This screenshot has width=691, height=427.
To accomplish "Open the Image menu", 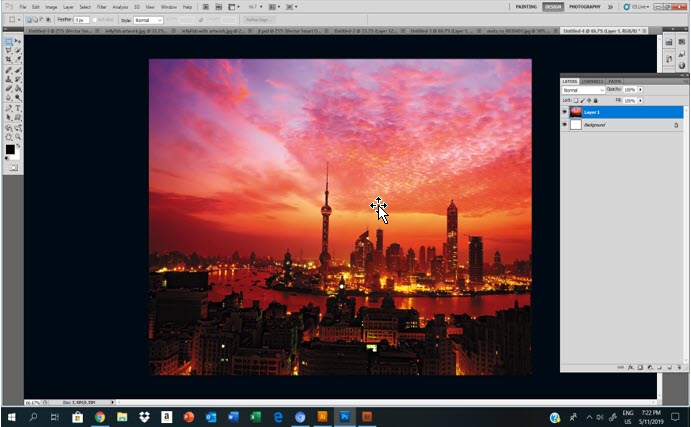I will [51, 7].
